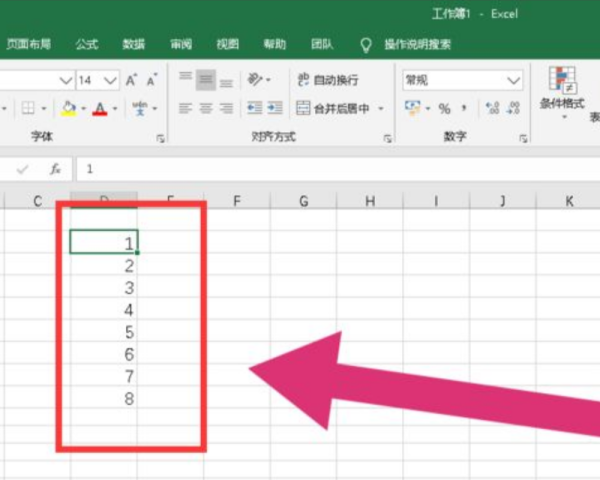Switch to 团队 tab
The image size is (600, 480).
click(x=322, y=44)
